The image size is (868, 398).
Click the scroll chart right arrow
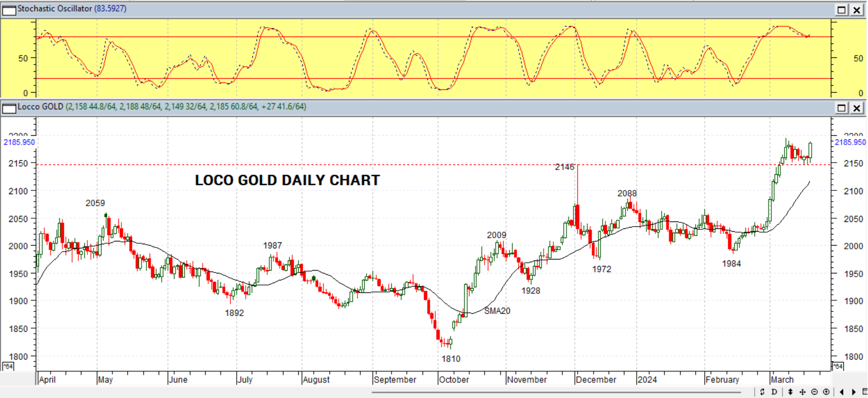click(854, 392)
